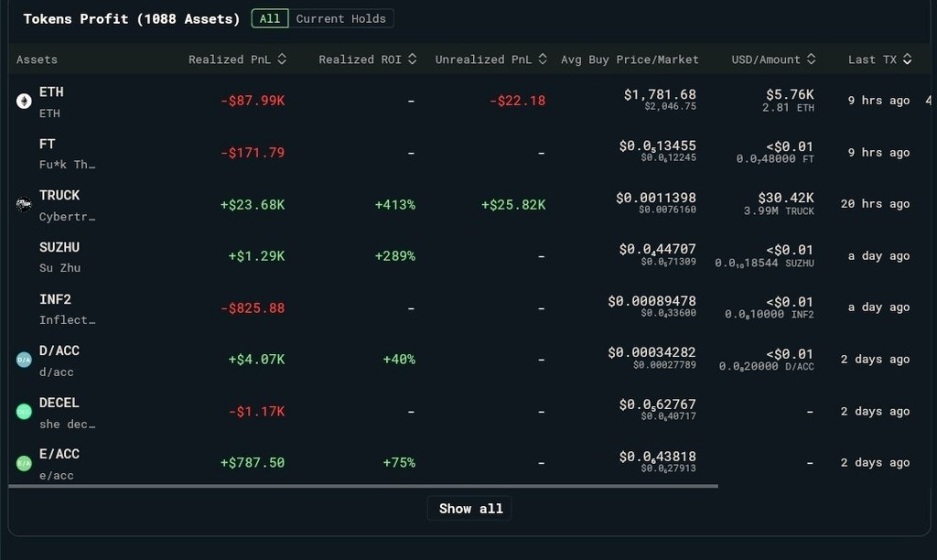Click the 3.99M TRUCK amount
Image resolution: width=937 pixels, height=560 pixels.
(779, 211)
